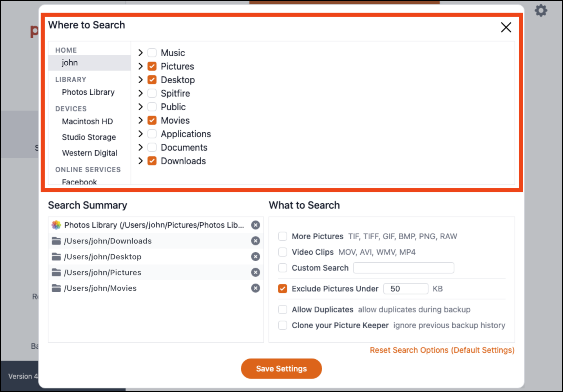
Task: Select Macintosh HD under Devices
Action: pos(87,121)
